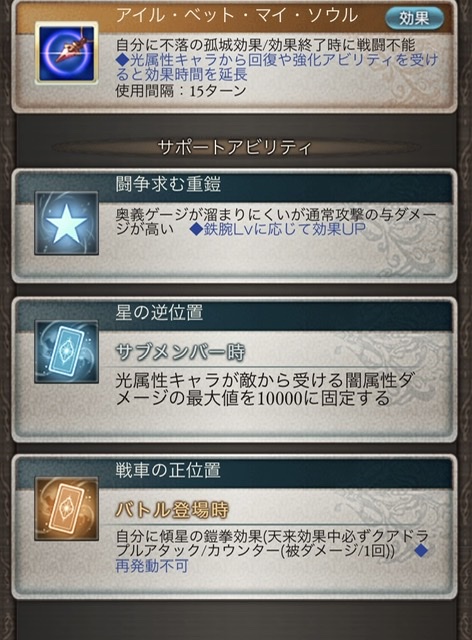Tap the 自分に不落の孤城効果 description line
This screenshot has height=640, width=472.
point(265,44)
